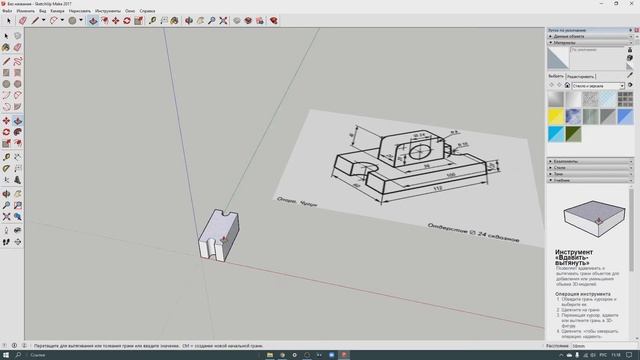The image size is (640, 360).
Task: Pick the Dimension tool in the left palette
Action: pyautogui.click(x=18, y=157)
